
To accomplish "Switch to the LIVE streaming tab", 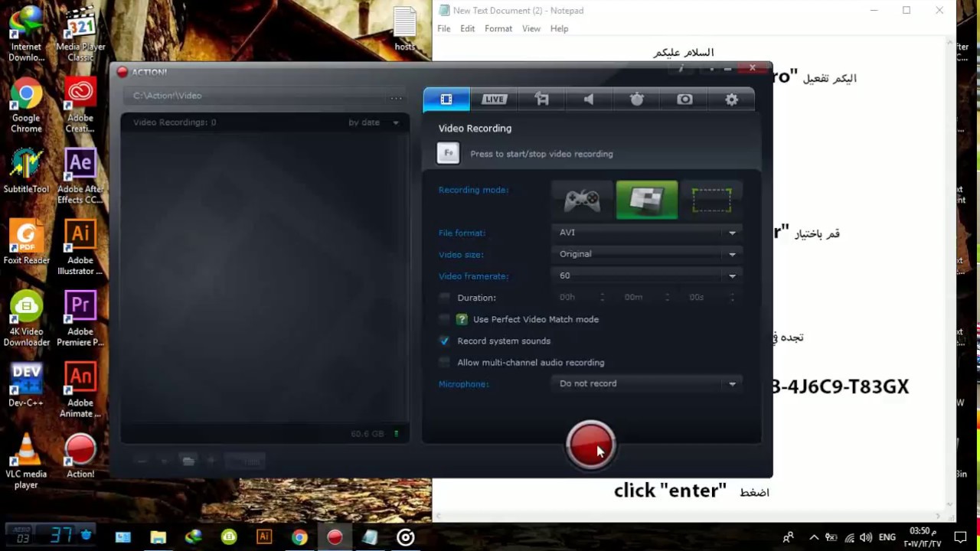I will [494, 99].
